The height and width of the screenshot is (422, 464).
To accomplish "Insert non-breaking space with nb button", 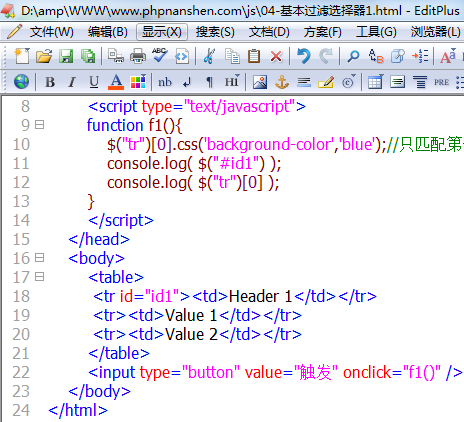I will click(x=165, y=82).
